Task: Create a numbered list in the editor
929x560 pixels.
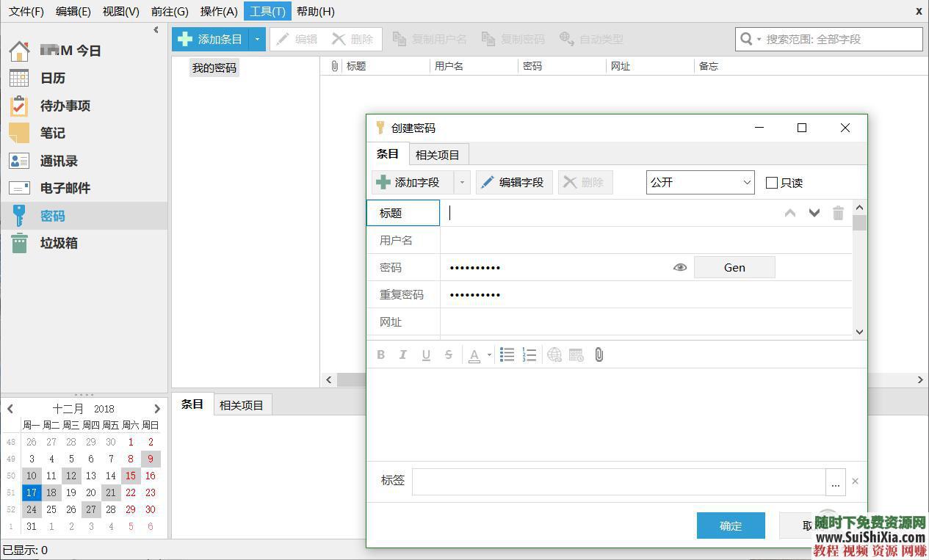Action: [x=529, y=354]
